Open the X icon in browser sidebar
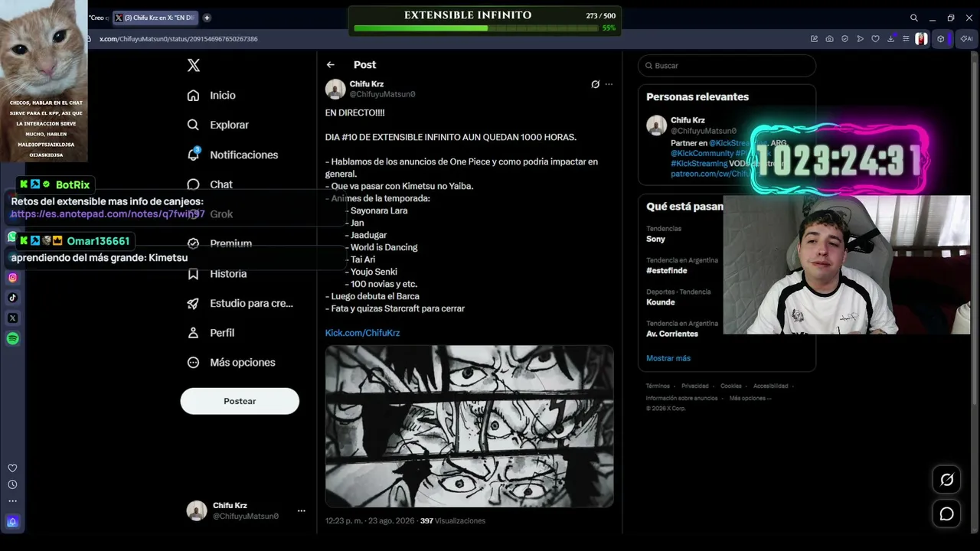This screenshot has height=551, width=980. 12,318
